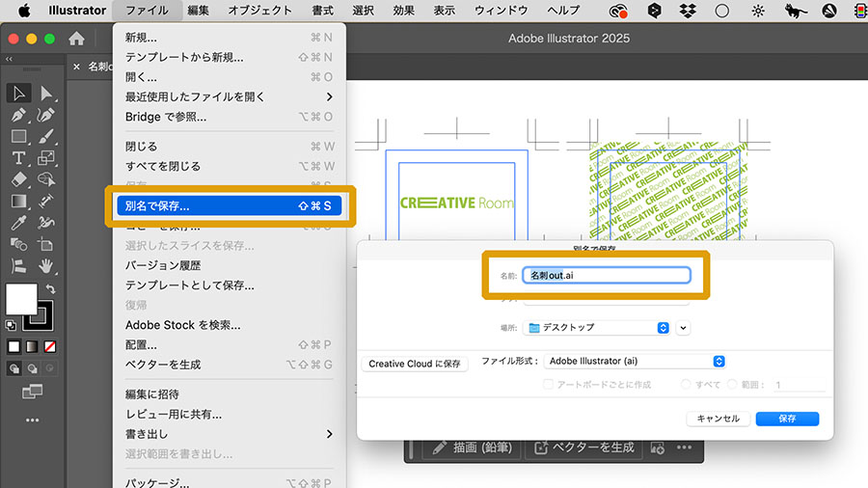Click the 描画 (鉛筆) taskbar button
Screen dimensions: 868x488
coord(474,447)
